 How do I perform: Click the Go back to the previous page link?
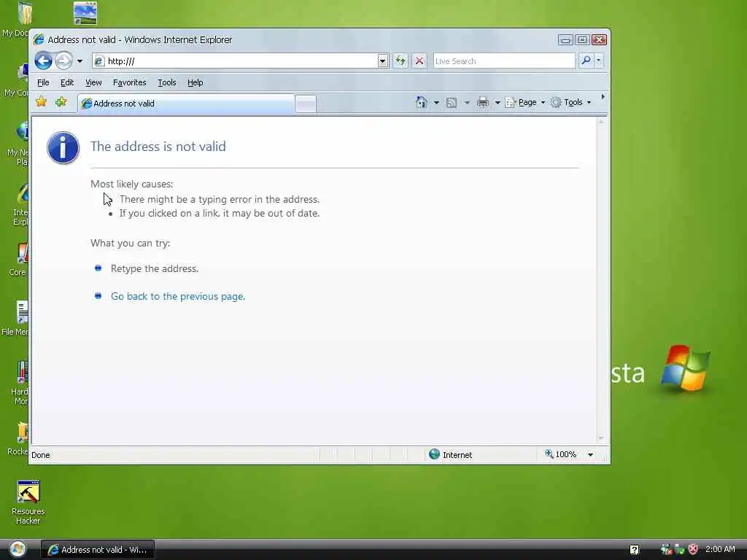coord(178,296)
